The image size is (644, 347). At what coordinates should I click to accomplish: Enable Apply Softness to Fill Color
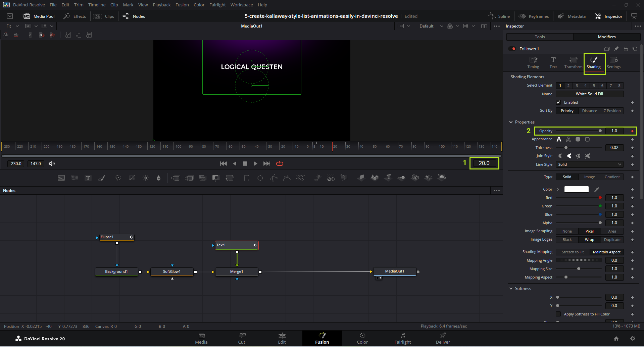click(x=558, y=314)
